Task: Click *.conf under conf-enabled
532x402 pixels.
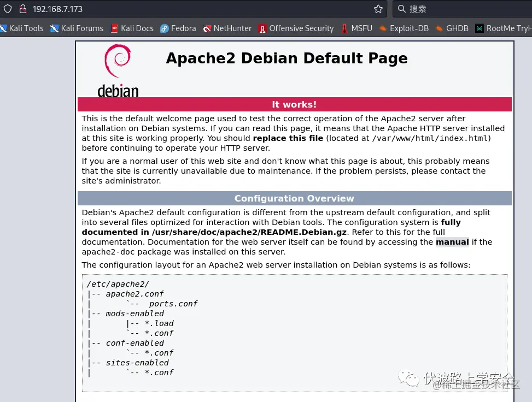Action: (x=159, y=353)
